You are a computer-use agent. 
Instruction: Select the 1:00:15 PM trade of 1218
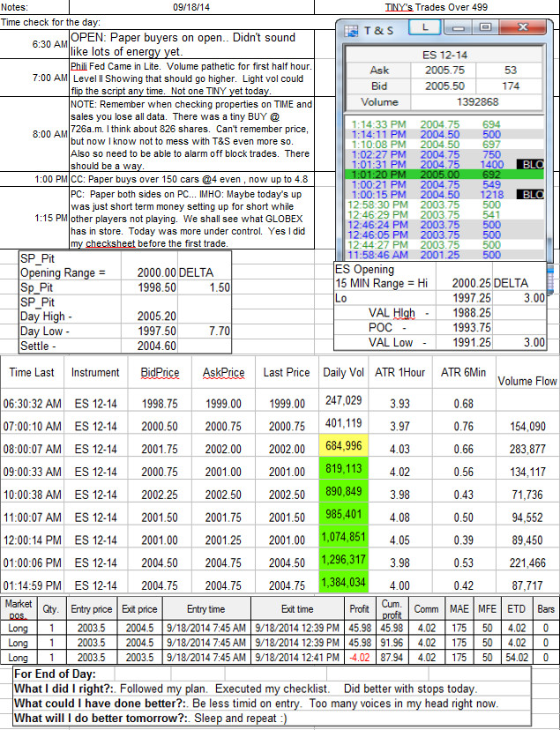click(x=444, y=195)
